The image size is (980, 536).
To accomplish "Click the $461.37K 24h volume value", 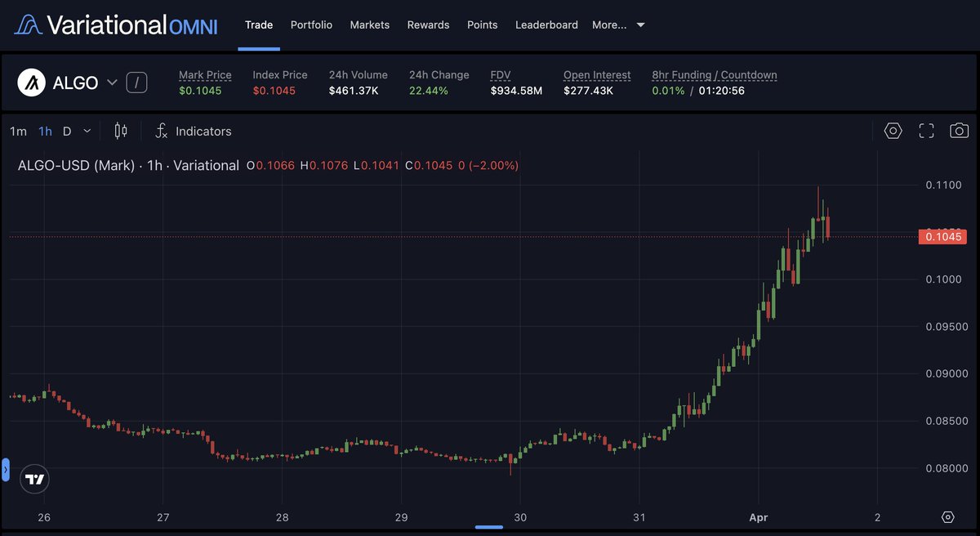I will pyautogui.click(x=354, y=91).
